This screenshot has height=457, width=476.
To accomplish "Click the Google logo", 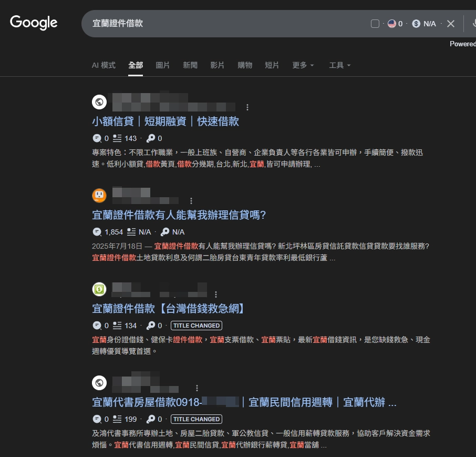I will coord(34,23).
